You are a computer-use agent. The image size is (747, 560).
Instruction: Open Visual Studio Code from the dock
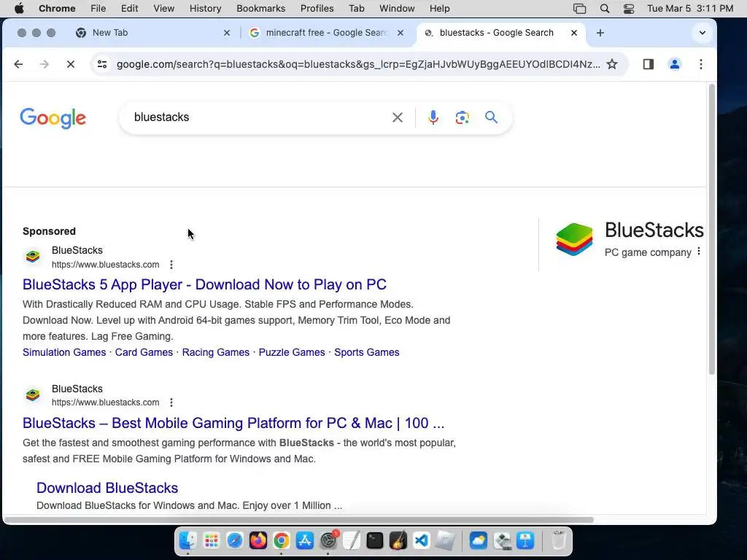(421, 541)
